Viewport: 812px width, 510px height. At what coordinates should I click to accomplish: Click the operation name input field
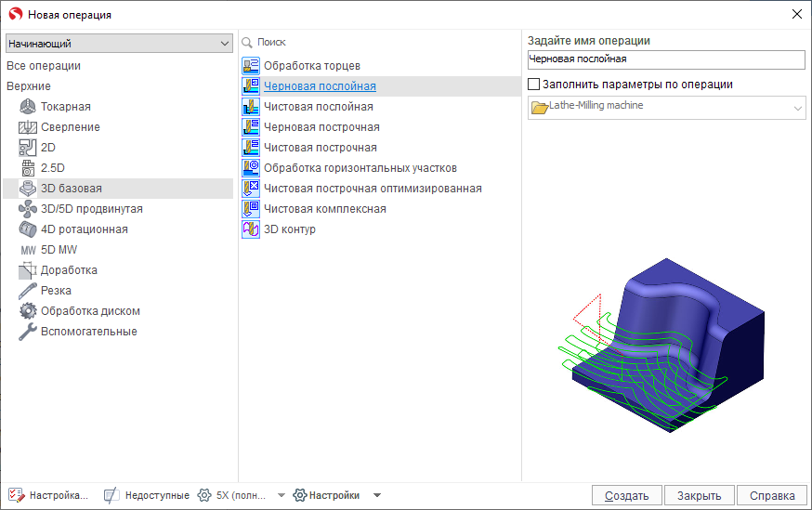[x=664, y=59]
